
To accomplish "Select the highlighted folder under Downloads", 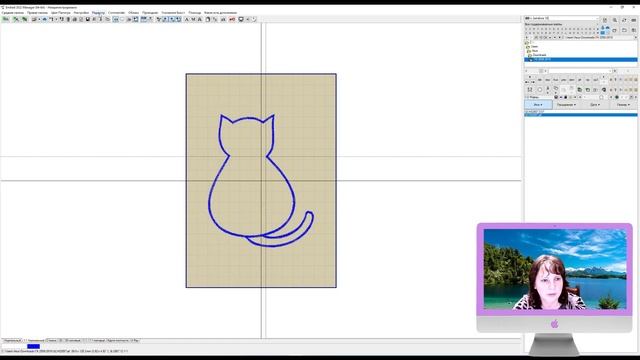I will (581, 60).
